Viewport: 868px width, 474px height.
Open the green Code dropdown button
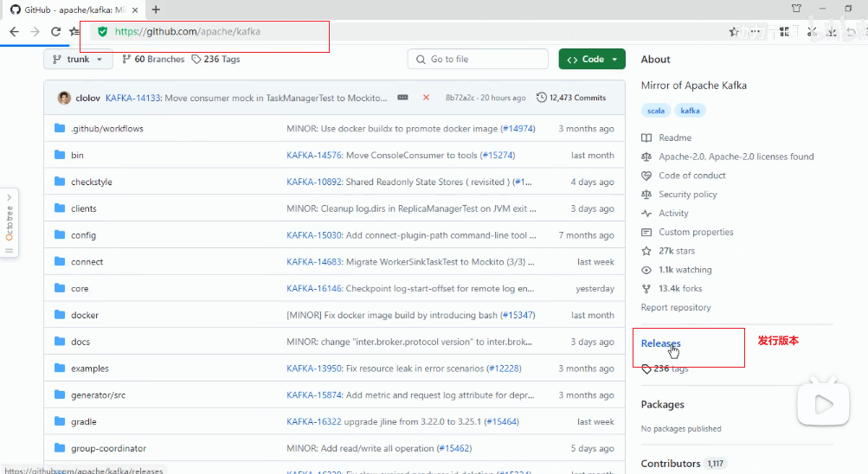click(x=592, y=59)
